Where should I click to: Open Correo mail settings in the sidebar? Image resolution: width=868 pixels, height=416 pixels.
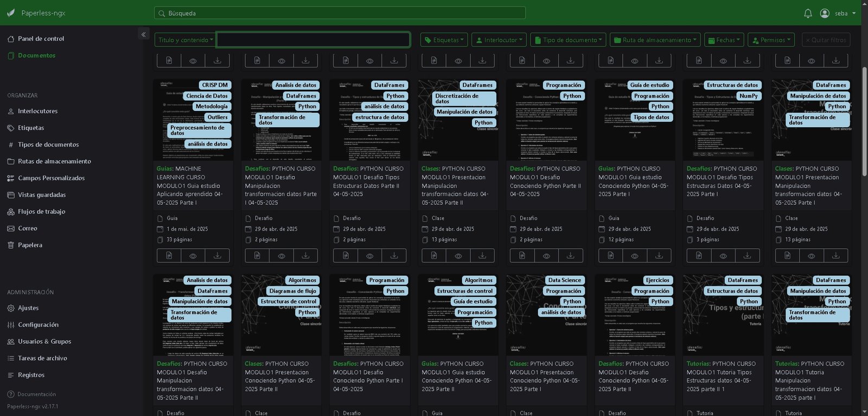tap(27, 228)
